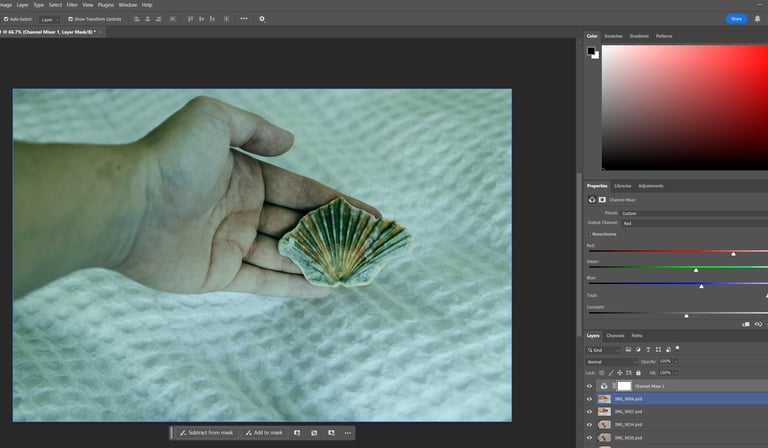Switch to the Channels tab
The width and height of the screenshot is (768, 448).
coord(615,335)
